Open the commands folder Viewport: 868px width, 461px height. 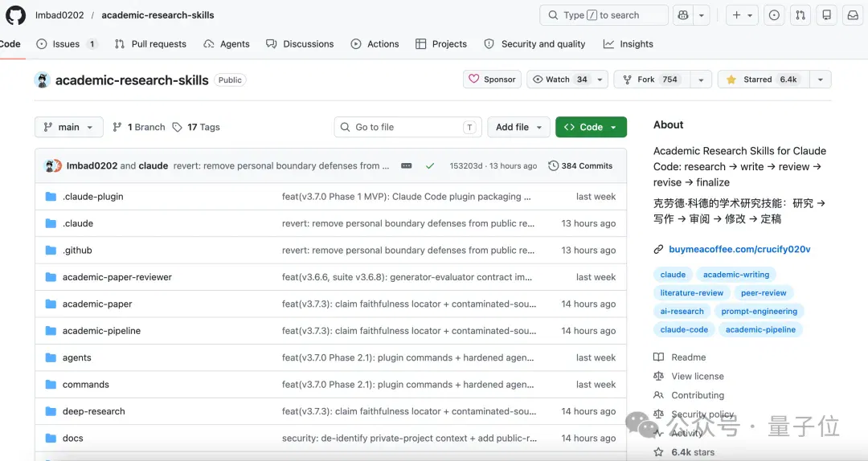(86, 384)
